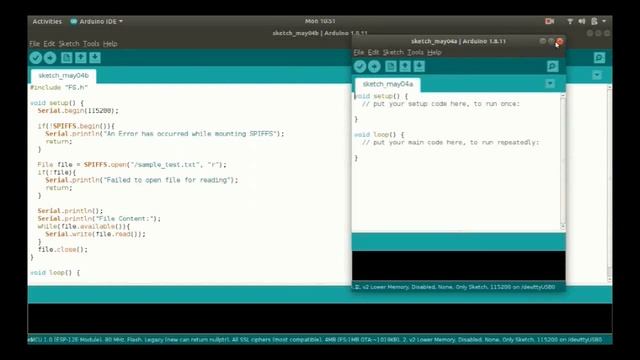
Task: Open the Arduino IDE app menu in top bar
Action: tap(97, 21)
